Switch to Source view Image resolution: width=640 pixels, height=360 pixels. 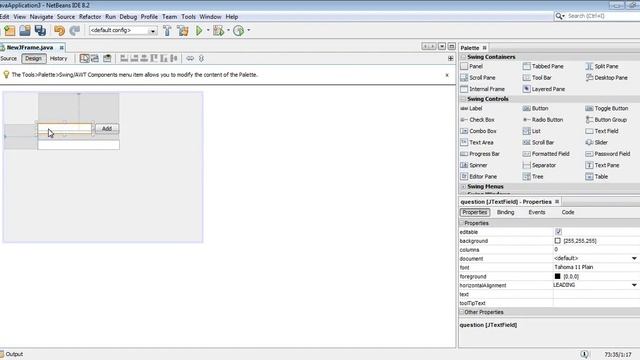(x=9, y=58)
